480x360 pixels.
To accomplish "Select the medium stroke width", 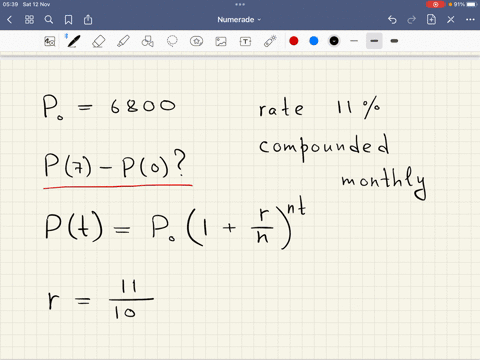I will [x=374, y=41].
